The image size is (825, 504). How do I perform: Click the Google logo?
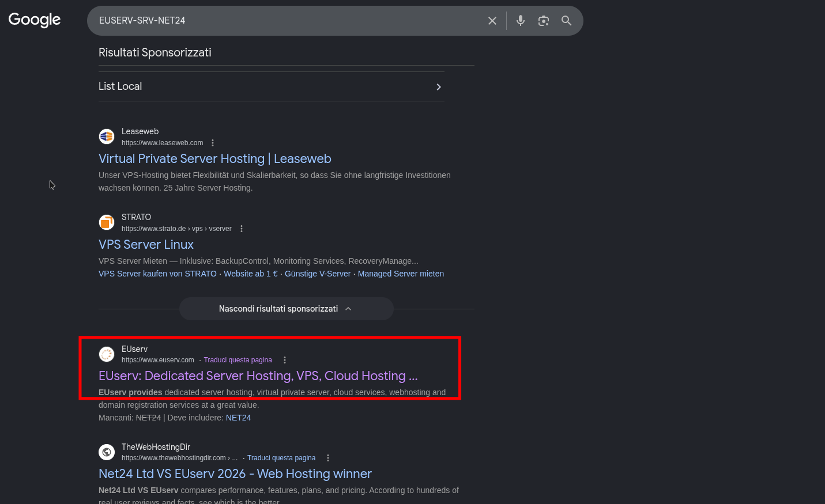click(x=35, y=20)
